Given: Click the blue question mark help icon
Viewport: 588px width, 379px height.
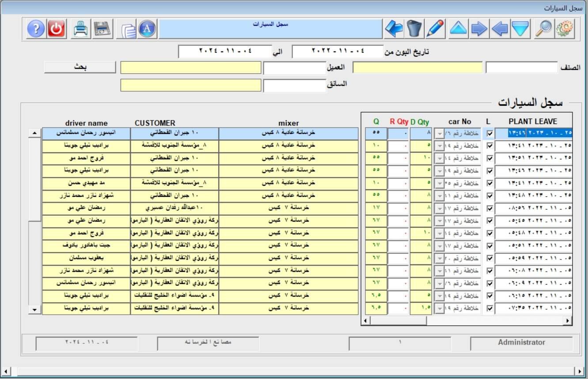Looking at the screenshot, I should click(x=36, y=29).
